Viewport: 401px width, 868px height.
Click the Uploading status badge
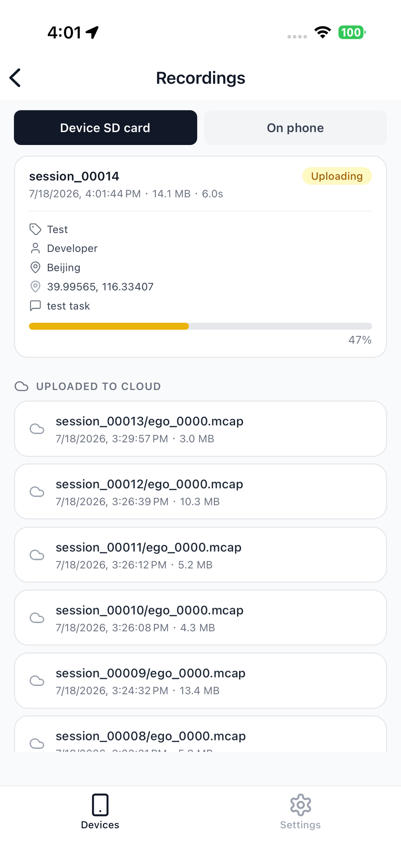click(x=337, y=176)
